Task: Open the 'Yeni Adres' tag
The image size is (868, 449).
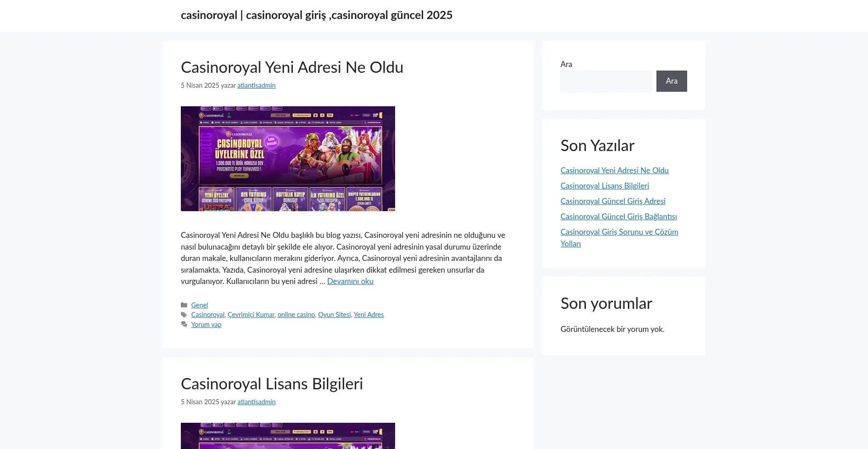Action: pyautogui.click(x=368, y=315)
